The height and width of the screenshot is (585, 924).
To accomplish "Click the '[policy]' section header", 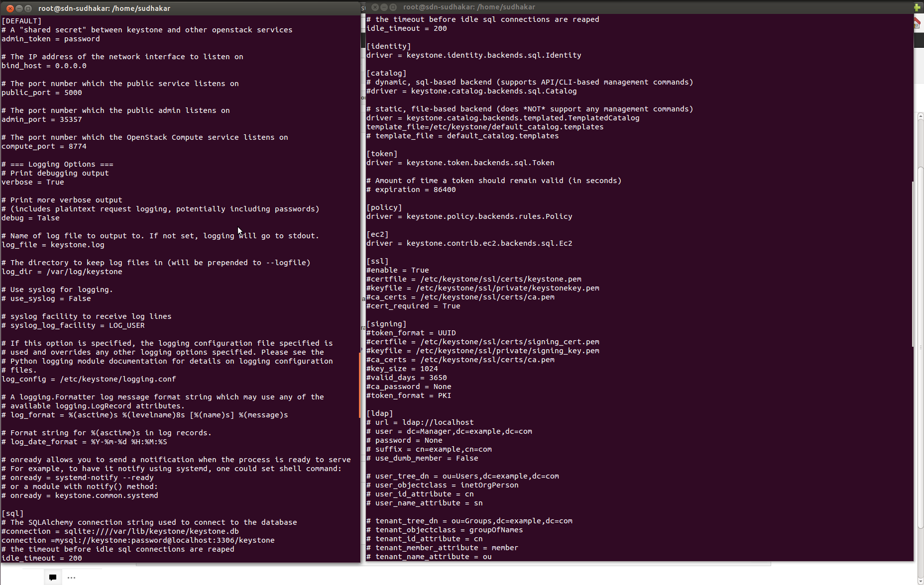I will (384, 207).
